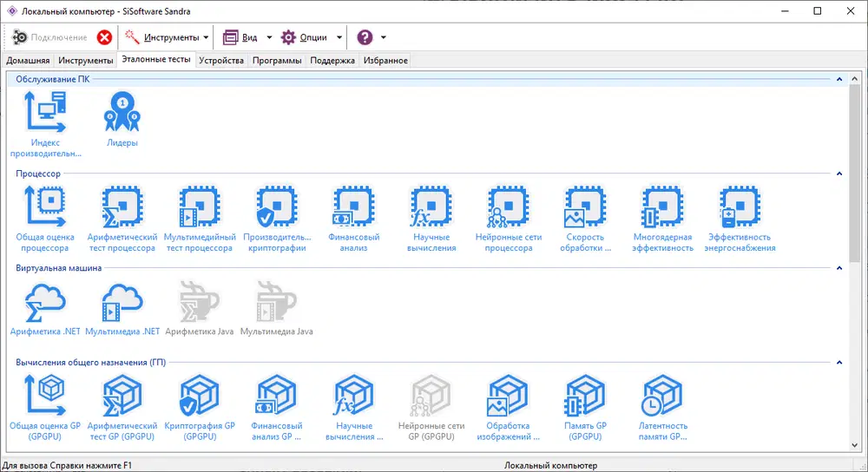Collapse Вычисления общего назначения section
868x472 pixels.
click(839, 363)
